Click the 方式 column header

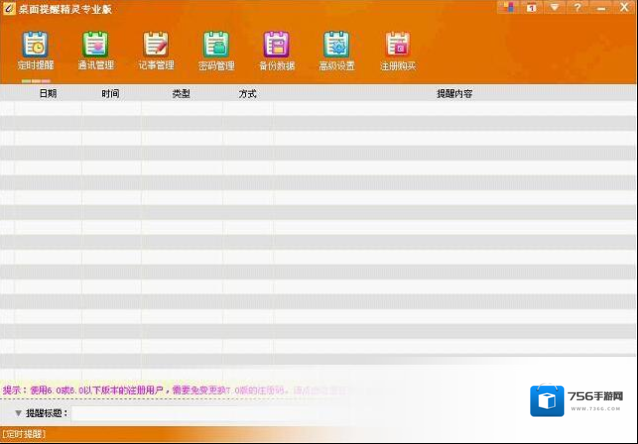248,93
